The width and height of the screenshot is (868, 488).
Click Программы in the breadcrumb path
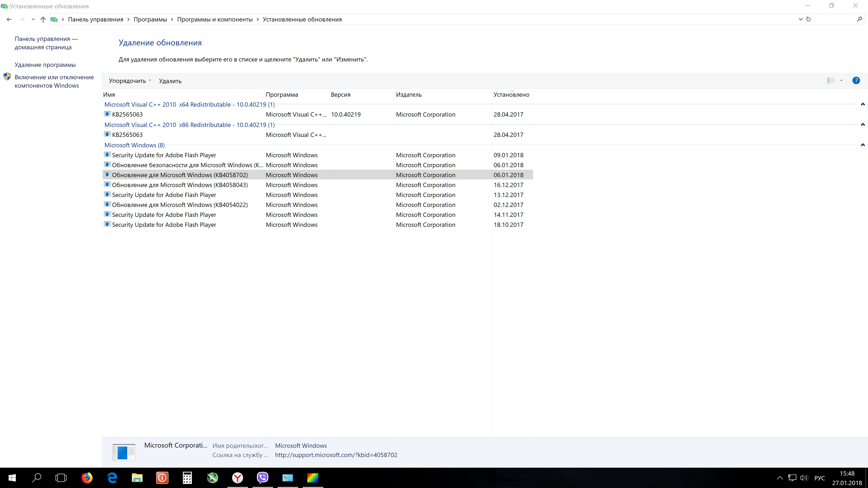150,19
